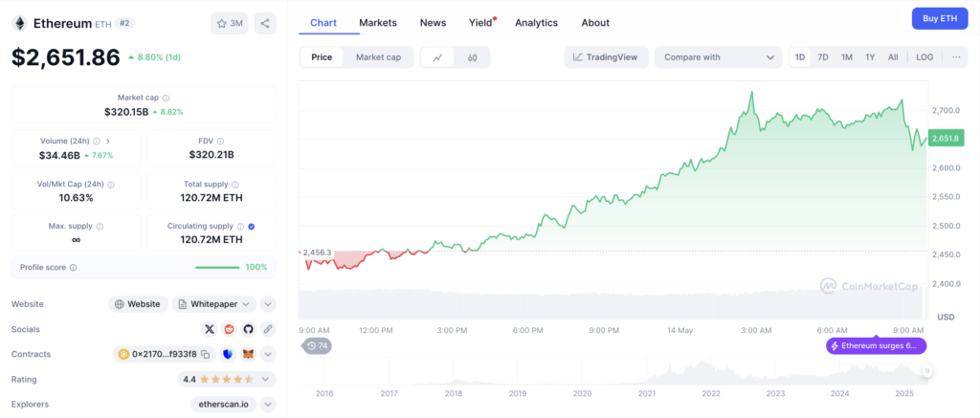The height and width of the screenshot is (418, 980).
Task: Open the chain link social icon
Action: [x=268, y=329]
